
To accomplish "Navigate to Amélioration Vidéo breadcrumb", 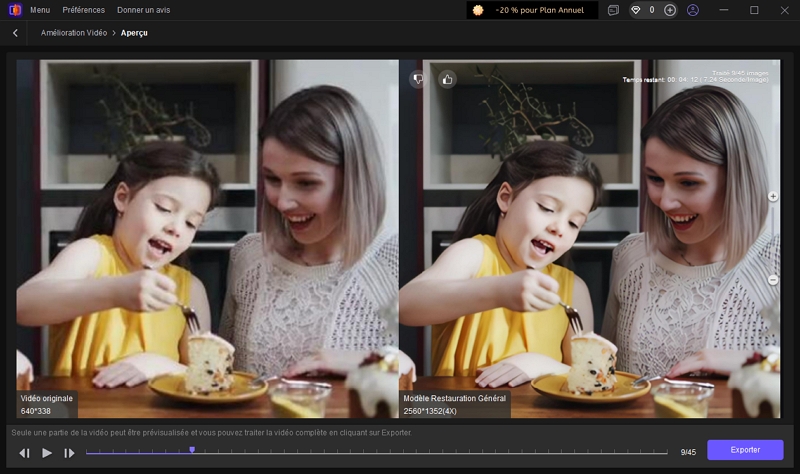I will point(75,33).
